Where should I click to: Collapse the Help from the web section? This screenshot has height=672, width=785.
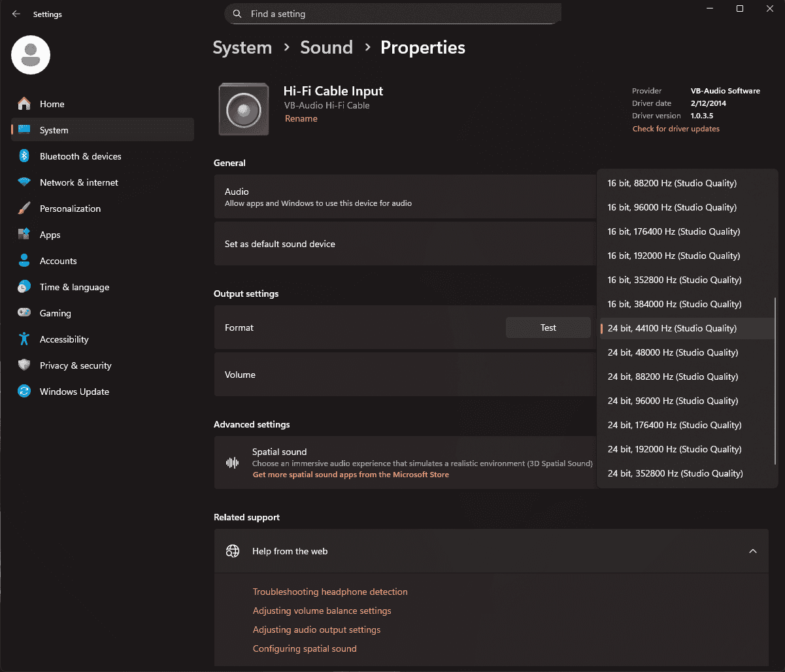(x=753, y=551)
